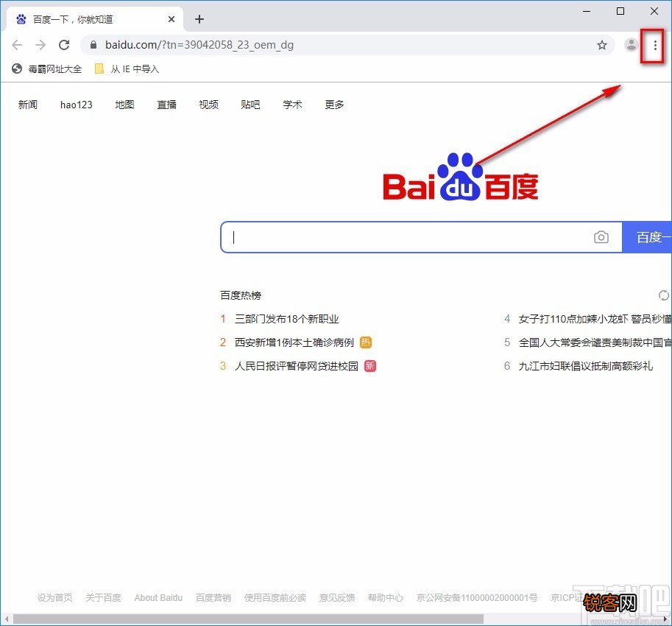Click the Baidu logo
The width and height of the screenshot is (672, 626).
point(460,177)
